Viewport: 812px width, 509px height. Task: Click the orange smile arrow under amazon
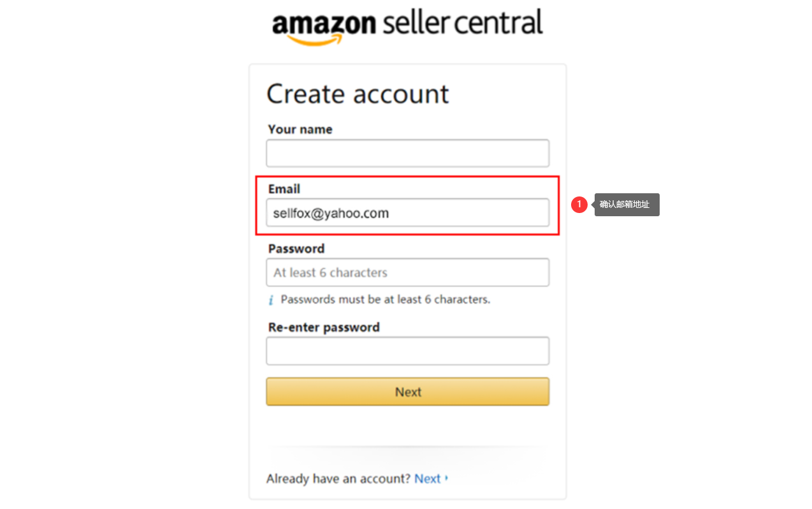coord(315,40)
